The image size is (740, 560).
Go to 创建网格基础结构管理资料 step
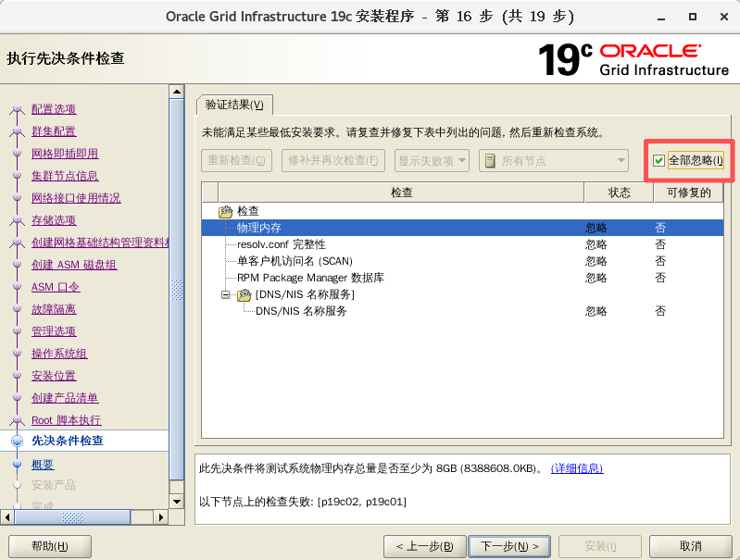(100, 242)
